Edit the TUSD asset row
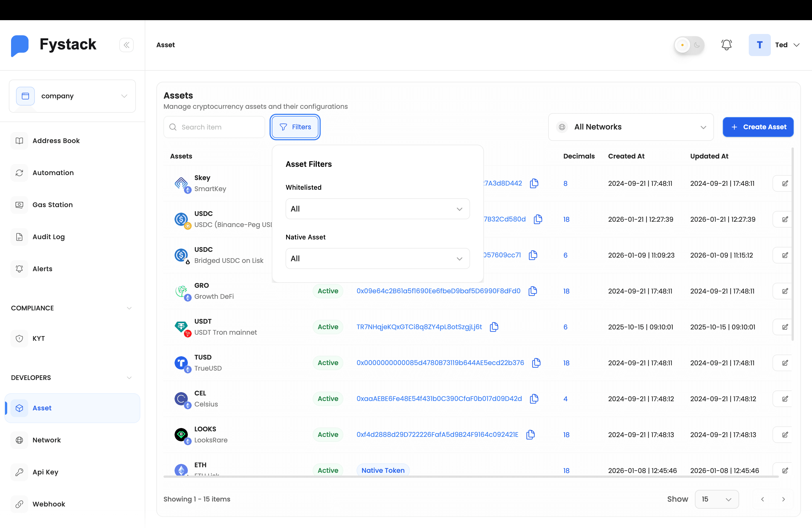This screenshot has height=528, width=812. click(x=785, y=363)
